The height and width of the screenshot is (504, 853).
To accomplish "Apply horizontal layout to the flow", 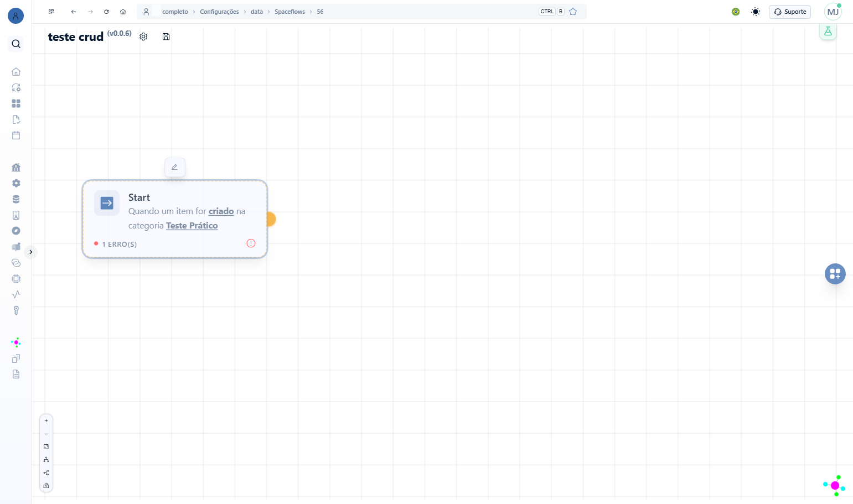I will coord(46,472).
